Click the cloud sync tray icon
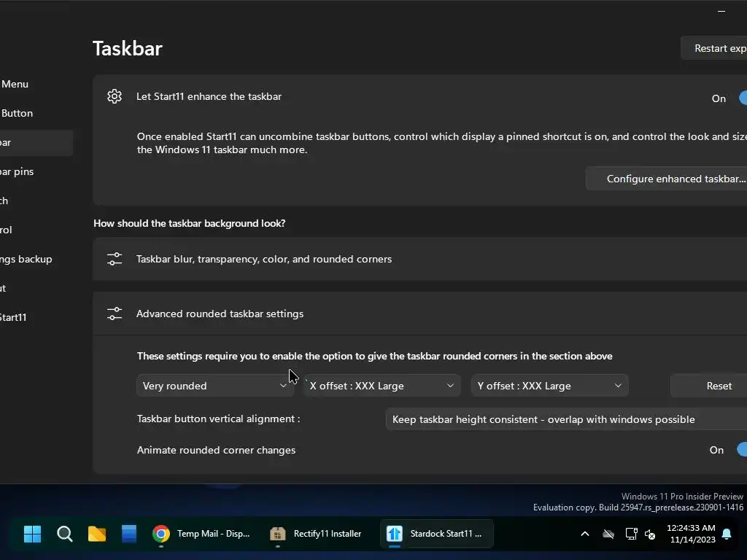The image size is (747, 560). (608, 534)
